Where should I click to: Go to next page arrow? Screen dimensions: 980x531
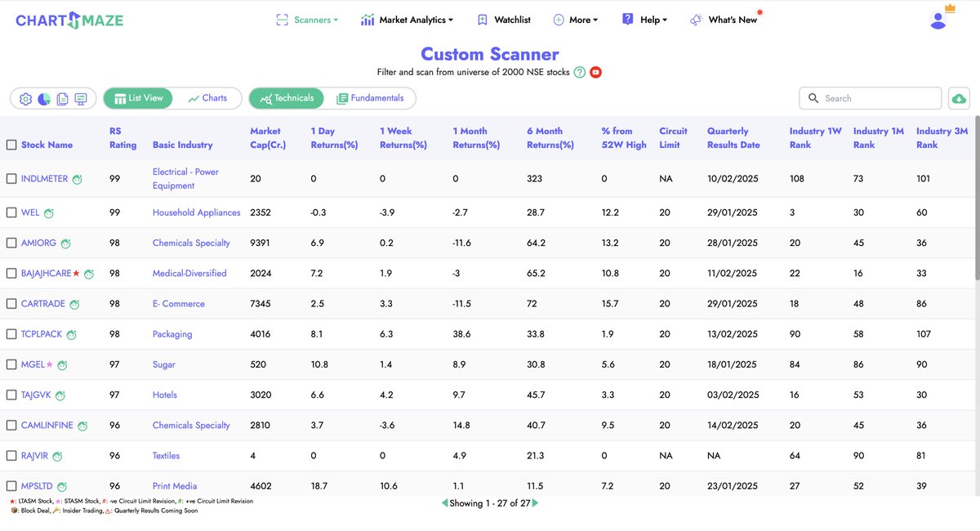click(536, 503)
